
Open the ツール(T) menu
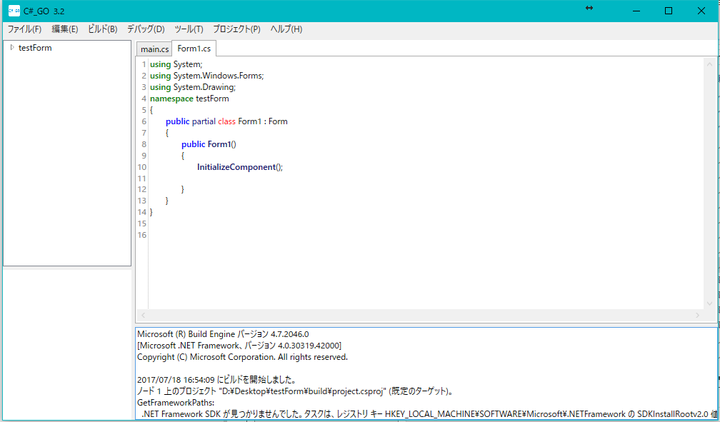(189, 29)
